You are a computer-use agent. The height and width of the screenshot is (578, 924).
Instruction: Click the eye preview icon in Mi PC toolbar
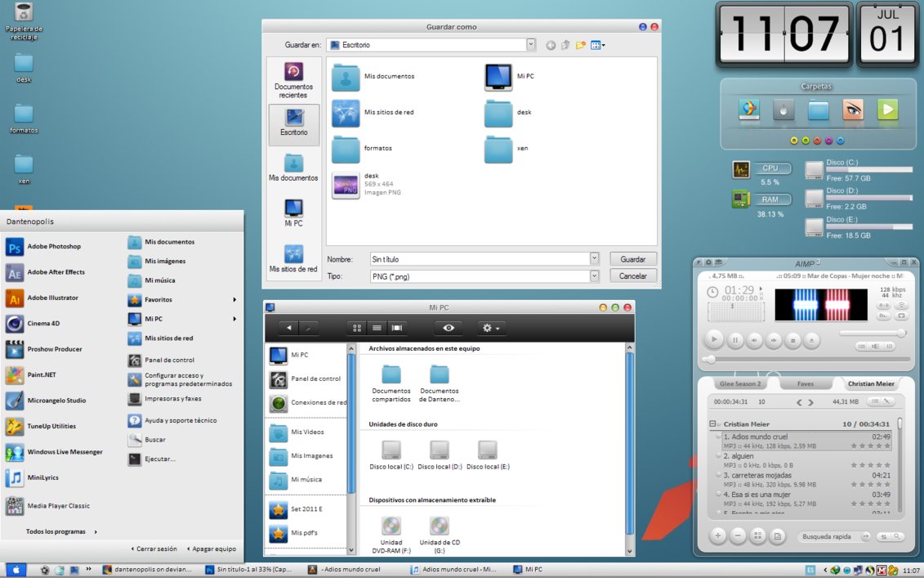(x=448, y=328)
